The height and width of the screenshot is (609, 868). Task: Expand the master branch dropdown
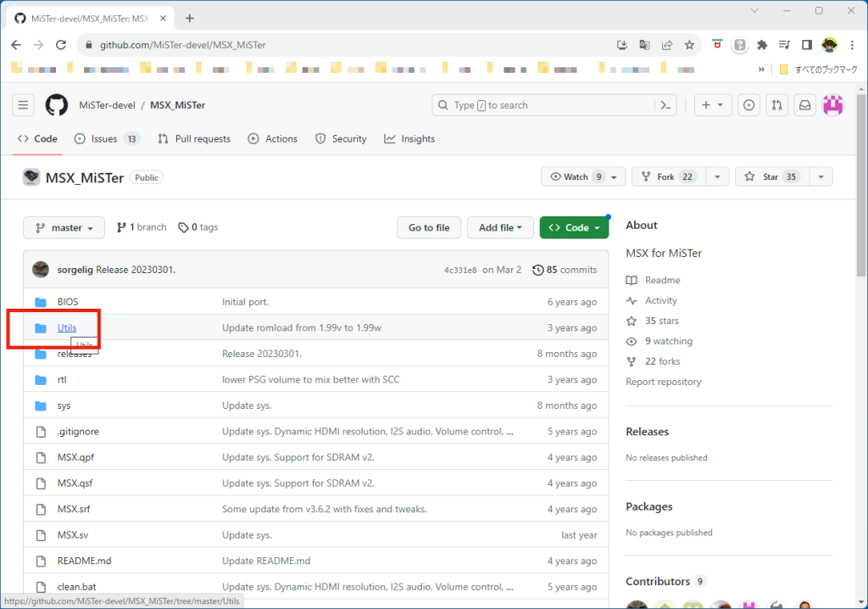64,227
